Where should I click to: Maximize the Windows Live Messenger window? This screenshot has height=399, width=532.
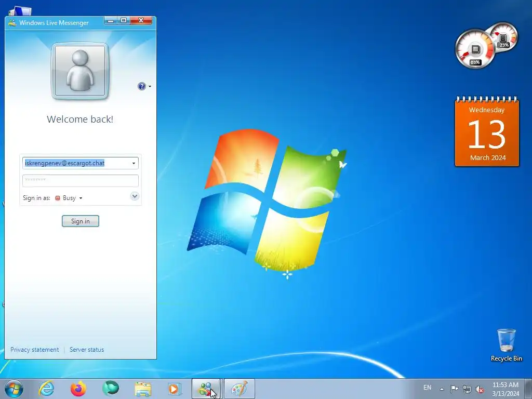pyautogui.click(x=124, y=21)
